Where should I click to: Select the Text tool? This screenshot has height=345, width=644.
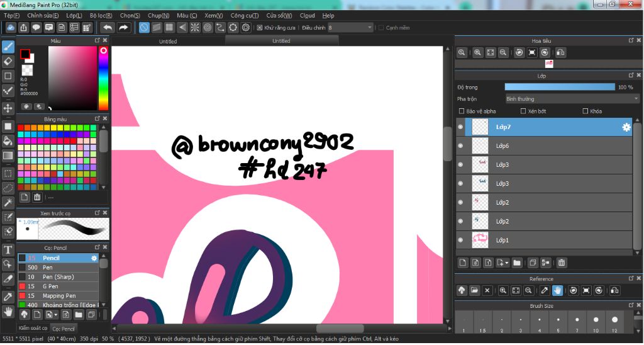8,249
